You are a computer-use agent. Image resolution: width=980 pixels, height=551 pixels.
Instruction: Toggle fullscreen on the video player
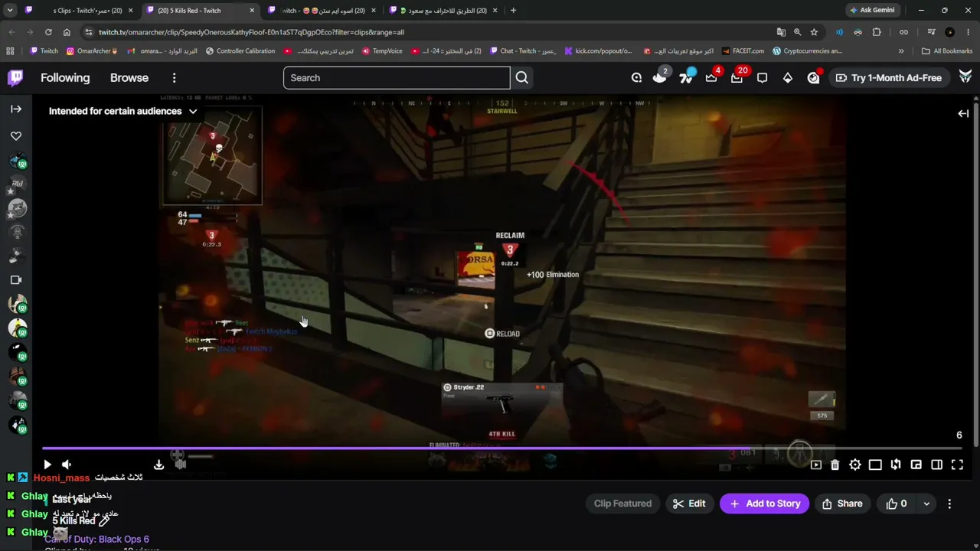tap(957, 465)
